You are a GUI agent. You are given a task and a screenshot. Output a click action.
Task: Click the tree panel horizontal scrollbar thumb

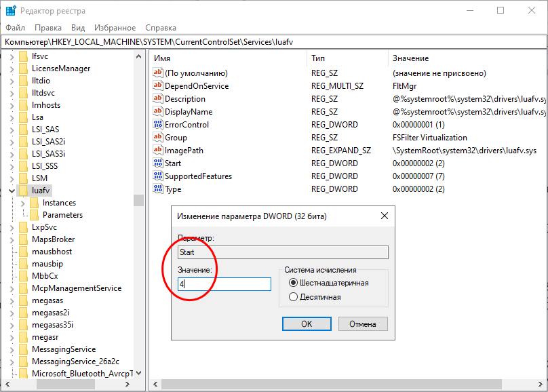[x=66, y=384]
